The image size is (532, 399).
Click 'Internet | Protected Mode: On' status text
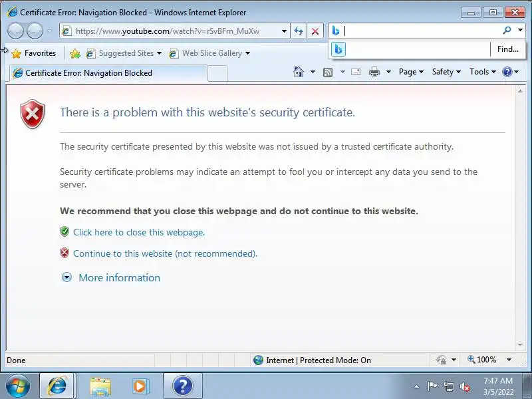(319, 360)
